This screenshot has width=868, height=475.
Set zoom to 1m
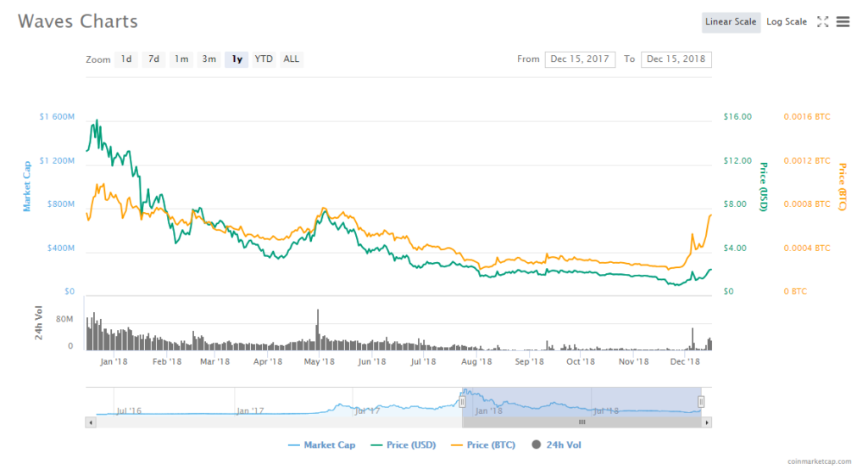coord(181,59)
